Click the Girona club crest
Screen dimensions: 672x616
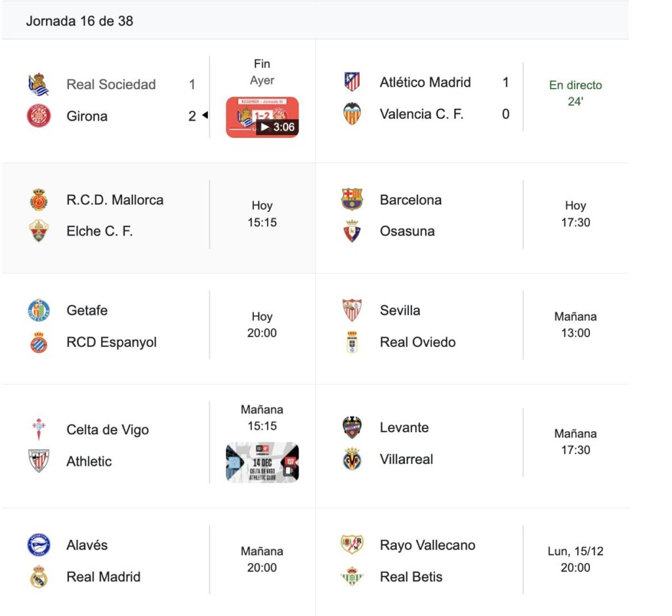click(x=39, y=116)
